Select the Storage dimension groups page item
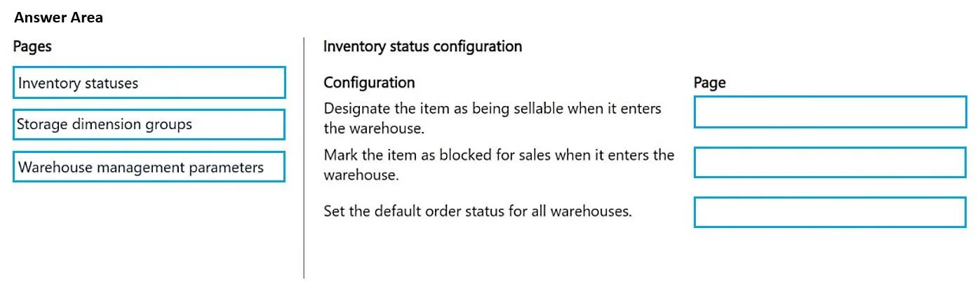 149,124
